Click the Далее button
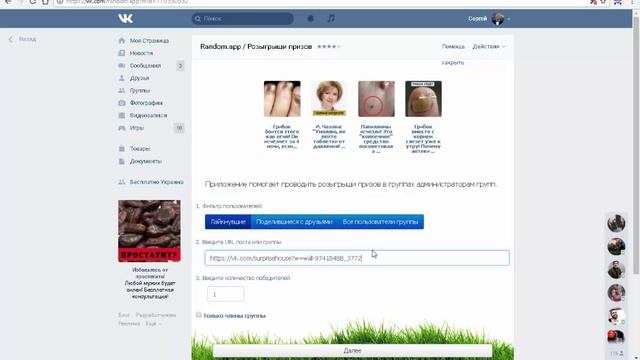The width and height of the screenshot is (640, 360). 352,351
